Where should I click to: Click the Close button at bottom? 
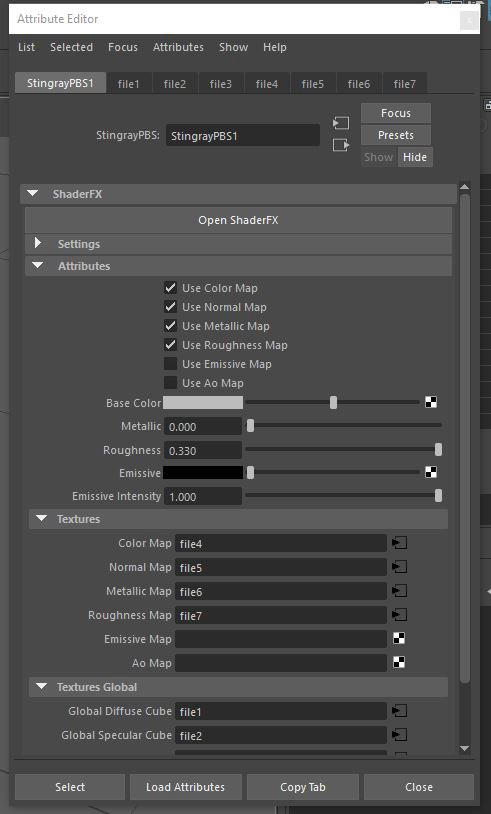(x=419, y=787)
